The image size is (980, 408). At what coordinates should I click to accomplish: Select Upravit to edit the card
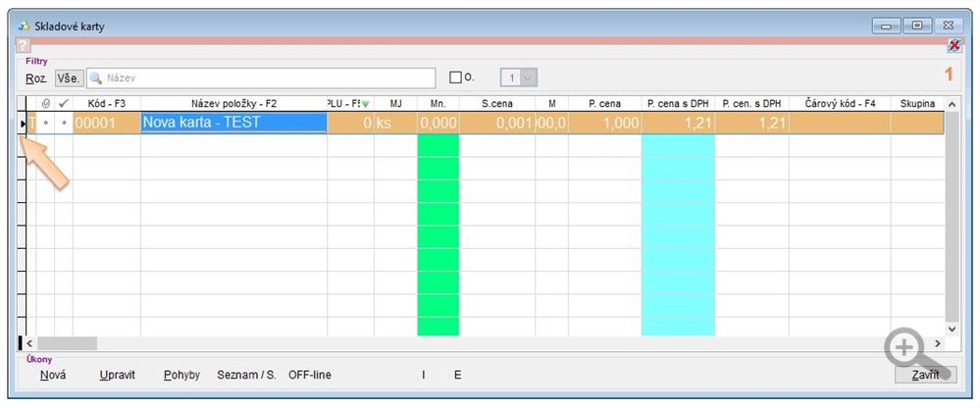[x=117, y=375]
